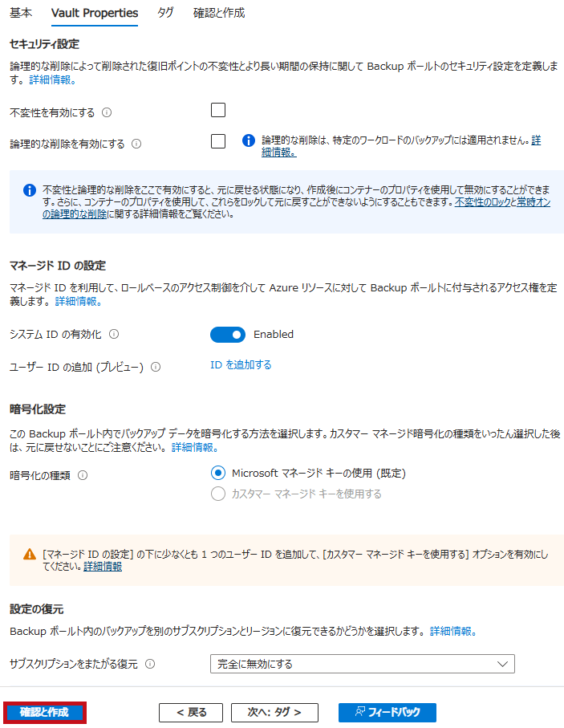Click blue info icon next to soft delete note

pos(249,140)
